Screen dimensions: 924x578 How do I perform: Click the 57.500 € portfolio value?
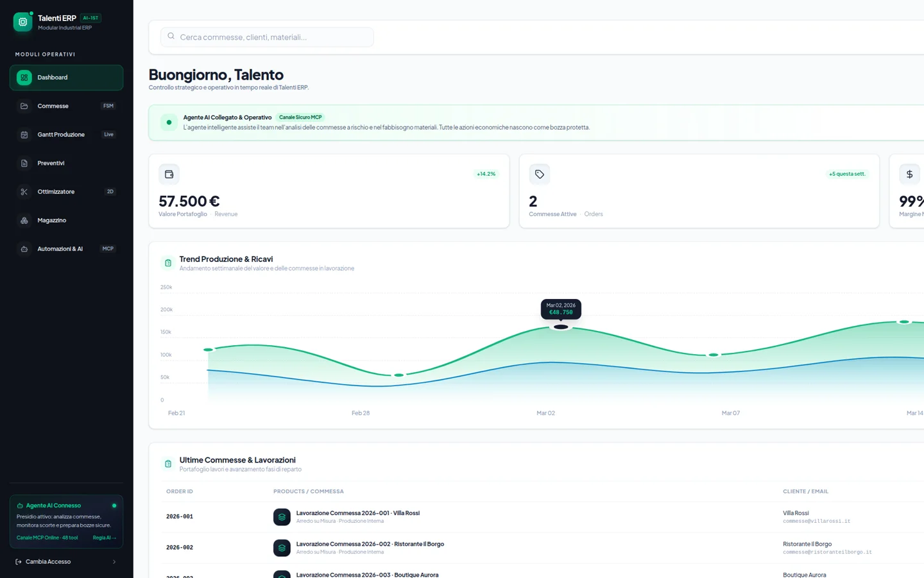[189, 201]
